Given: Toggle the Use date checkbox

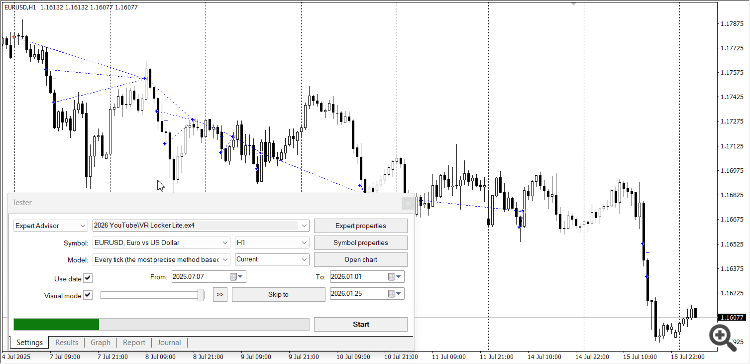Looking at the screenshot, I should [88, 277].
